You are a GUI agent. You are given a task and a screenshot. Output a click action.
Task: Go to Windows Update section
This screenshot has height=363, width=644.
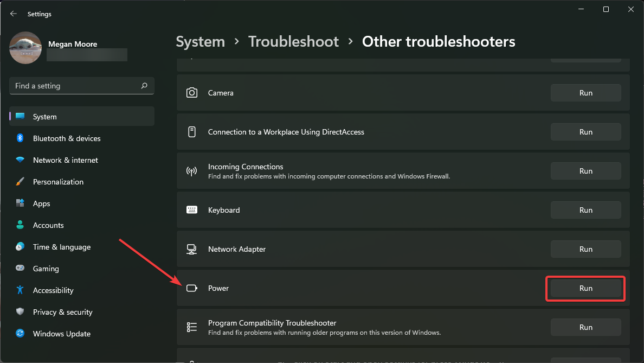(x=61, y=334)
